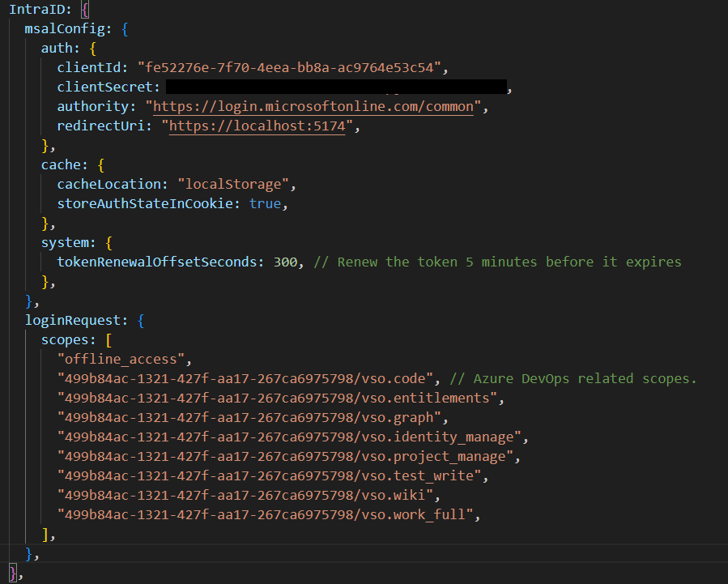Click the true boolean value

click(265, 204)
